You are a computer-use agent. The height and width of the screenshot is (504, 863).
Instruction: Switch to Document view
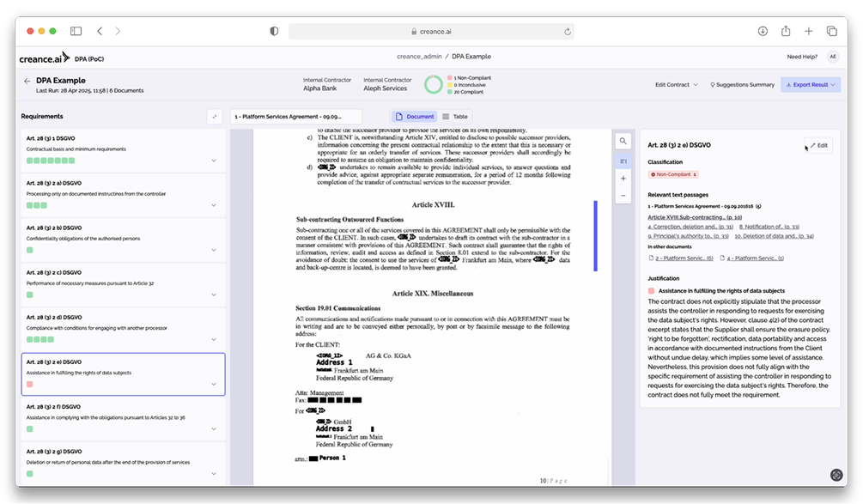pyautogui.click(x=415, y=117)
